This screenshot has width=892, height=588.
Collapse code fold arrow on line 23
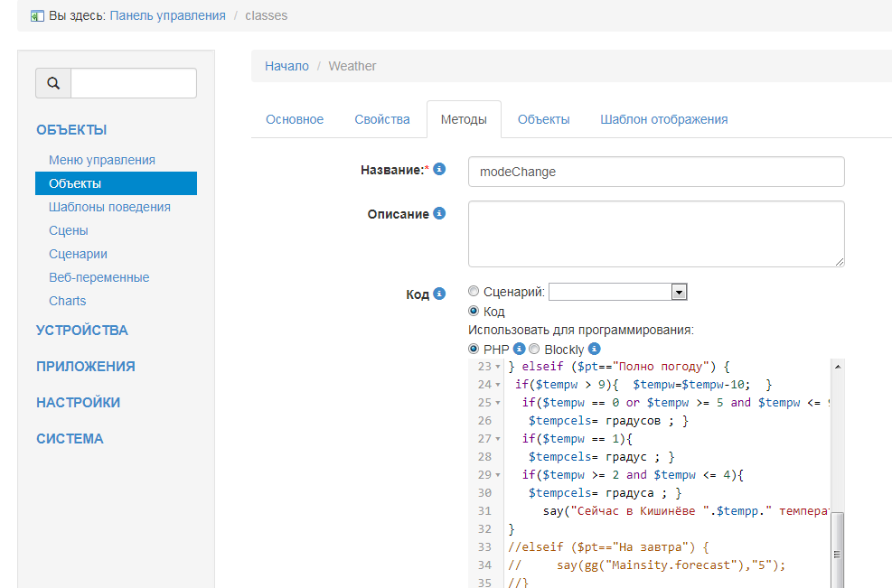(x=499, y=367)
